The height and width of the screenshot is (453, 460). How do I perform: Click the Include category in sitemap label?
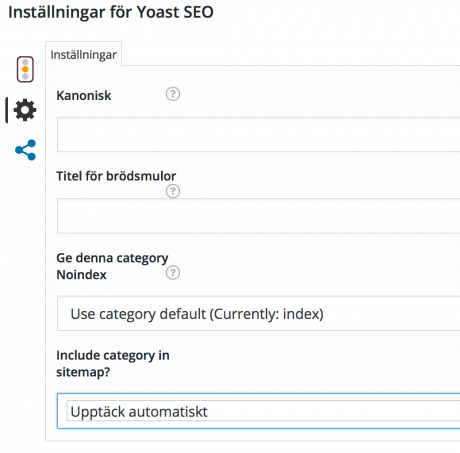(113, 364)
